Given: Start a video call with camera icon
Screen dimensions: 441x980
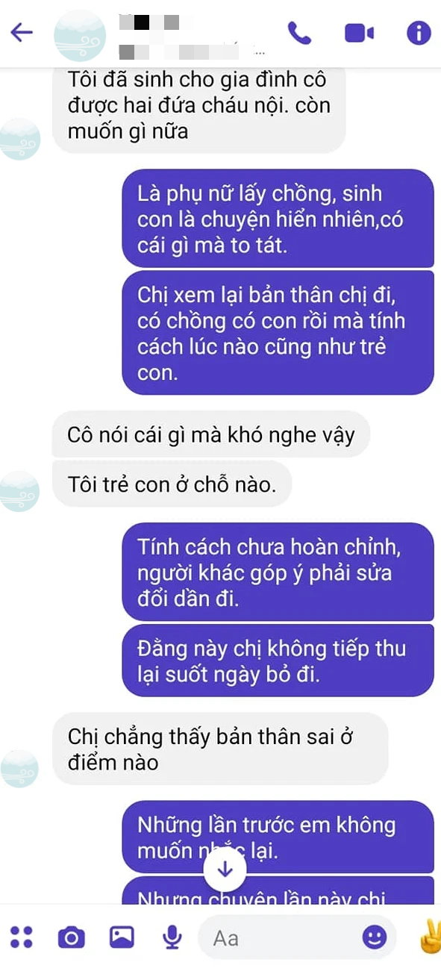Looking at the screenshot, I should (359, 33).
